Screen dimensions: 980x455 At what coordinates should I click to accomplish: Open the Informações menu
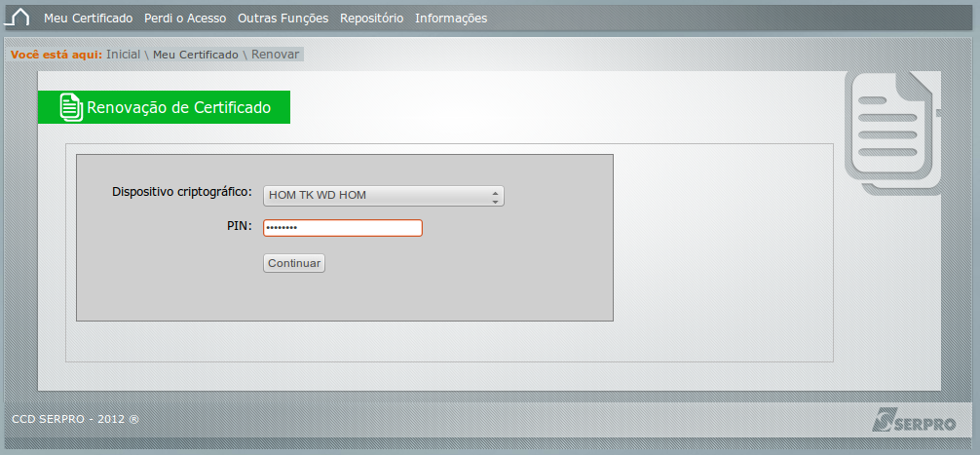coord(451,19)
